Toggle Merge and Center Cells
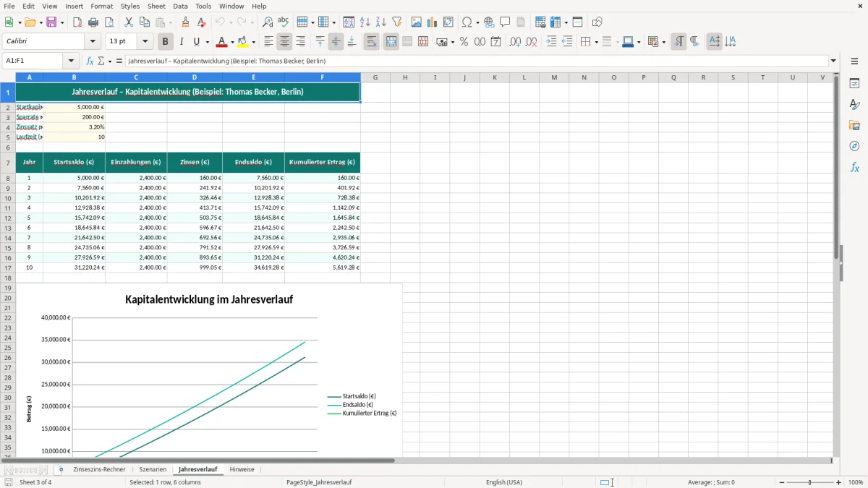 pyautogui.click(x=391, y=42)
